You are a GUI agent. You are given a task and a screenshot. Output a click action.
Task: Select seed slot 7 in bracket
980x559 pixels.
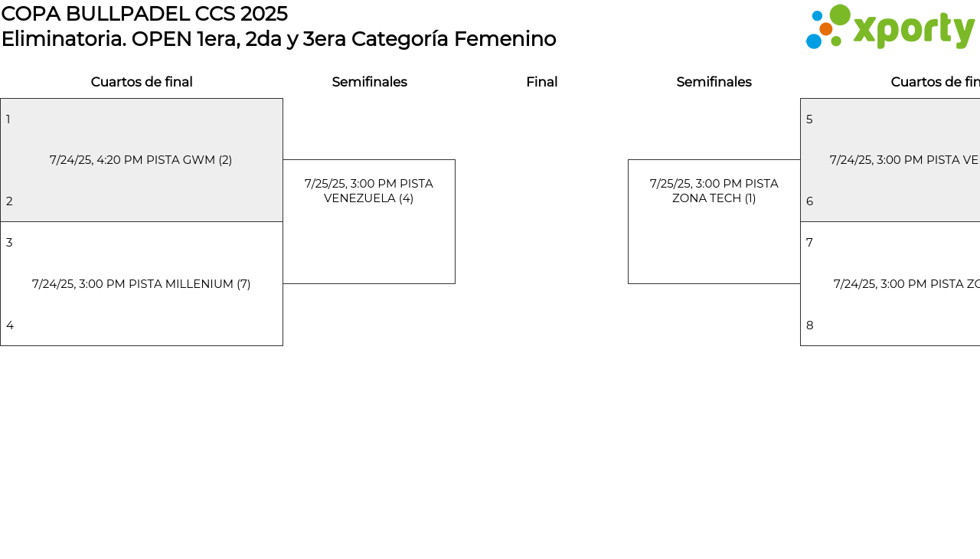809,243
